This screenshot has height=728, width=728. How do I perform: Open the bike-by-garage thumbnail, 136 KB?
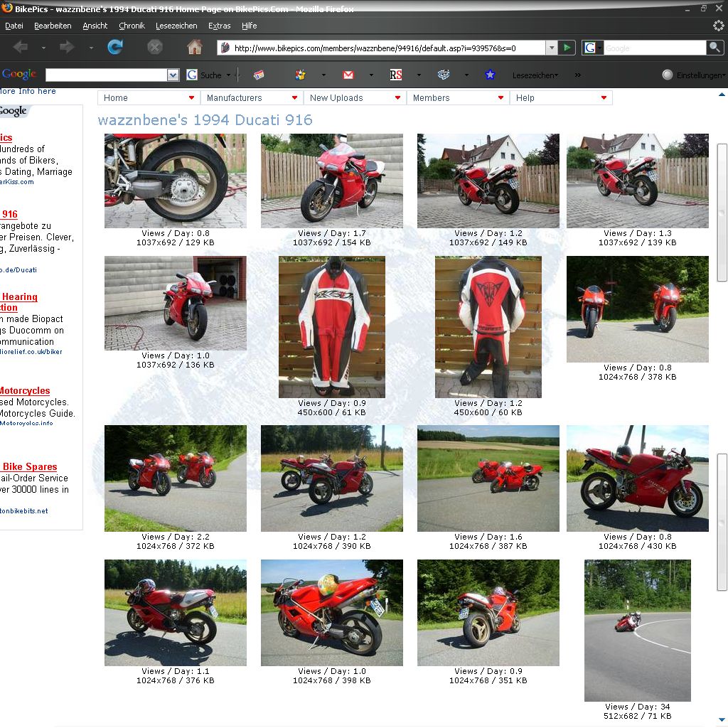point(176,303)
